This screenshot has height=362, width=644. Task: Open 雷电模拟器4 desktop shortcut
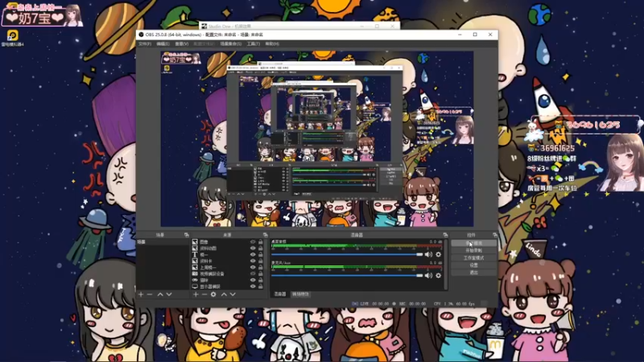[x=13, y=38]
